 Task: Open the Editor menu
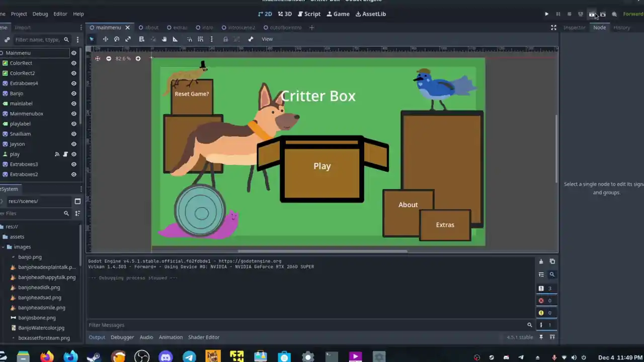60,14
